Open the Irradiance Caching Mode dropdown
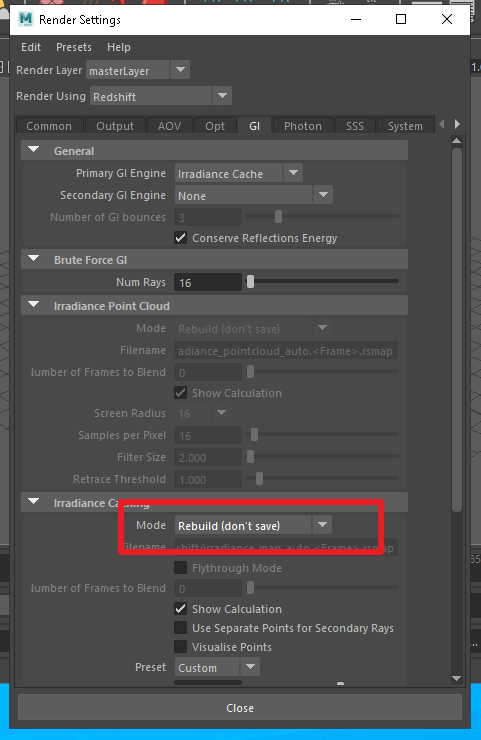The width and height of the screenshot is (481, 740). [253, 525]
